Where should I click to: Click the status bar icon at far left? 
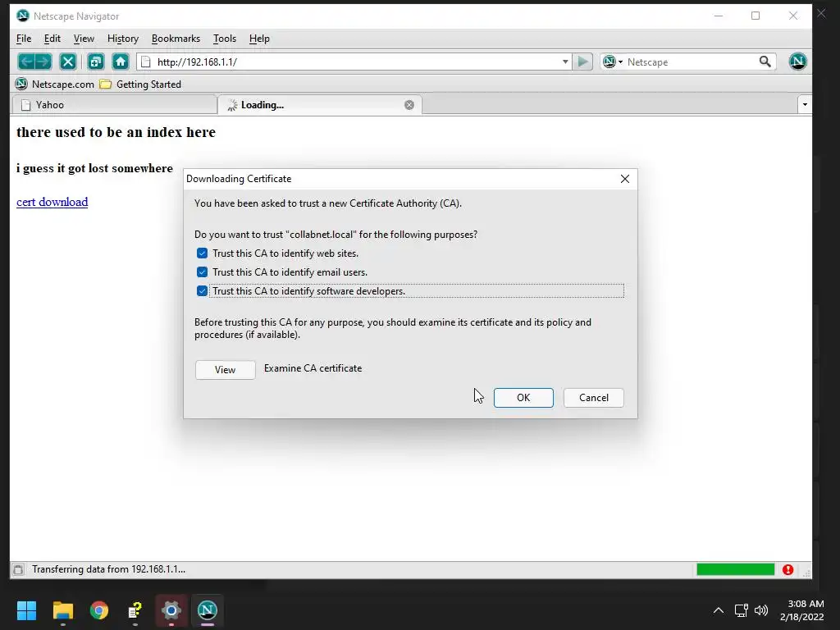(18, 569)
